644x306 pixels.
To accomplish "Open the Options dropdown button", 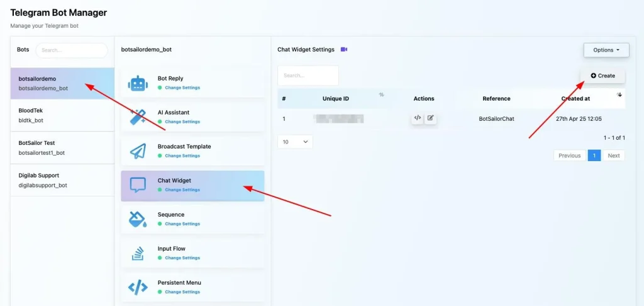I will coord(606,50).
